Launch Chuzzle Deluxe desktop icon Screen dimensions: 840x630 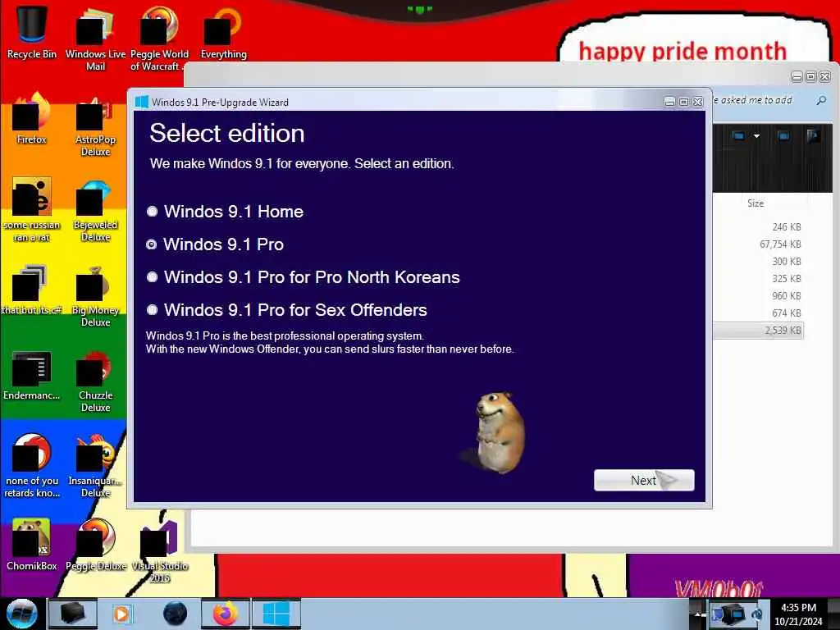click(x=95, y=381)
